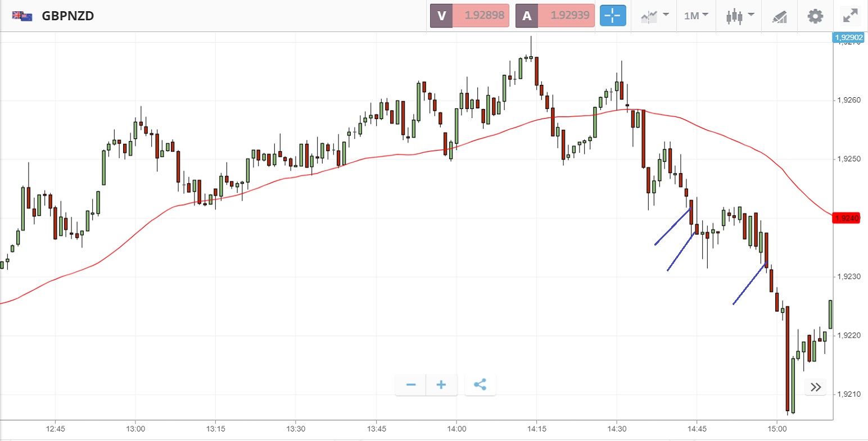
Task: Zoom out chart with minus button
Action: (x=411, y=385)
